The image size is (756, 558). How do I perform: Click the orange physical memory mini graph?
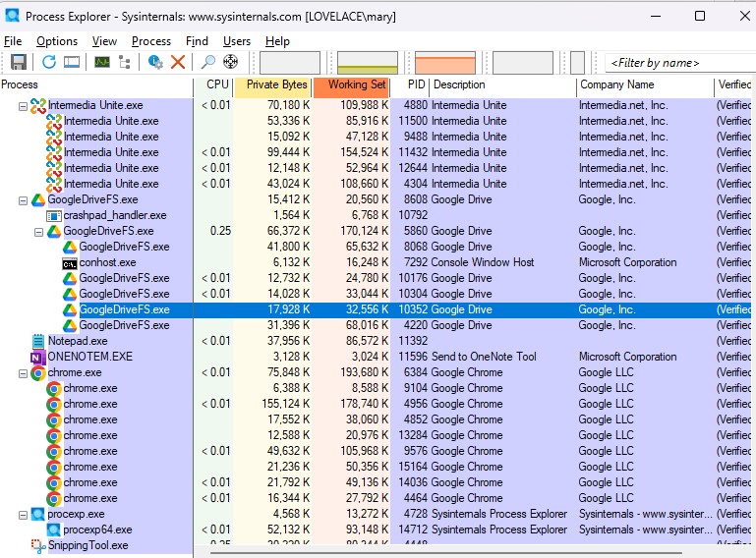445,63
